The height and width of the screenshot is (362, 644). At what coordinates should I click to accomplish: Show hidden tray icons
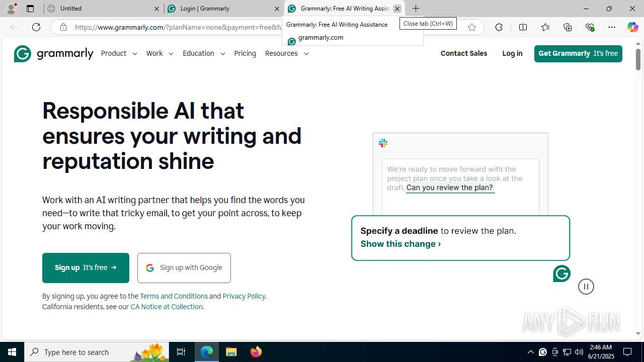[530, 352]
